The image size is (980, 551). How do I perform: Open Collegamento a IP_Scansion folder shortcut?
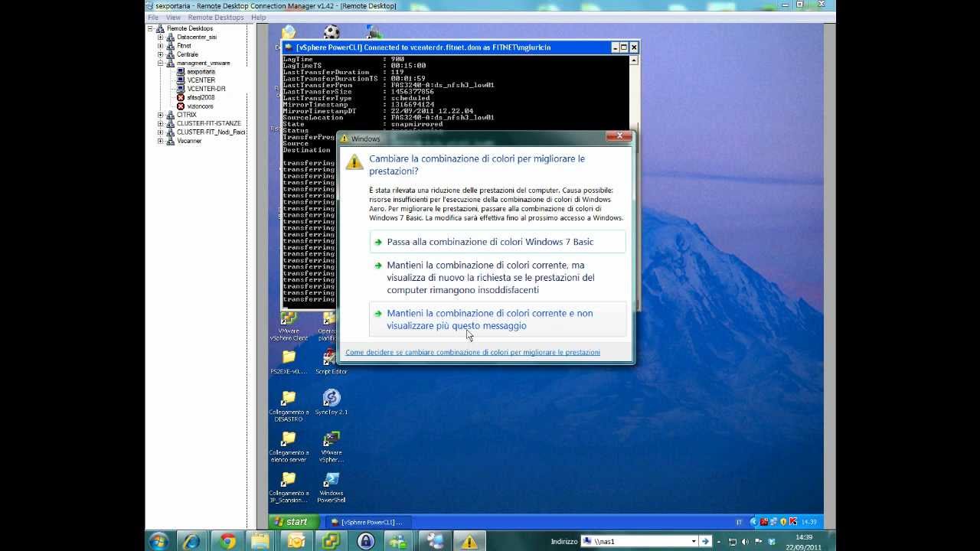click(289, 487)
